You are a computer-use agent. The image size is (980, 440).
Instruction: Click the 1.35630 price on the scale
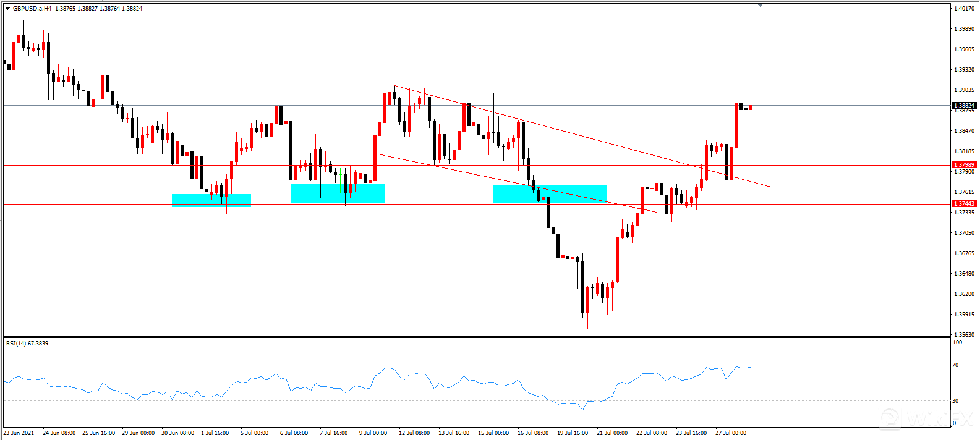coord(964,334)
